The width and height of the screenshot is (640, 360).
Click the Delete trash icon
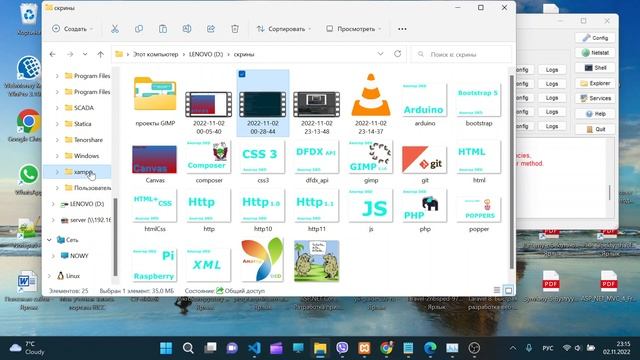coord(235,29)
